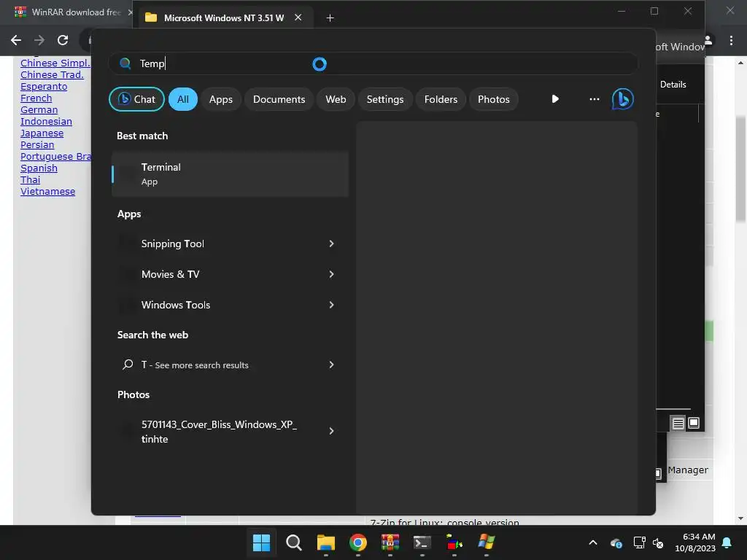Viewport: 747px width, 560px height.
Task: Switch to the Web filter
Action: pos(336,99)
